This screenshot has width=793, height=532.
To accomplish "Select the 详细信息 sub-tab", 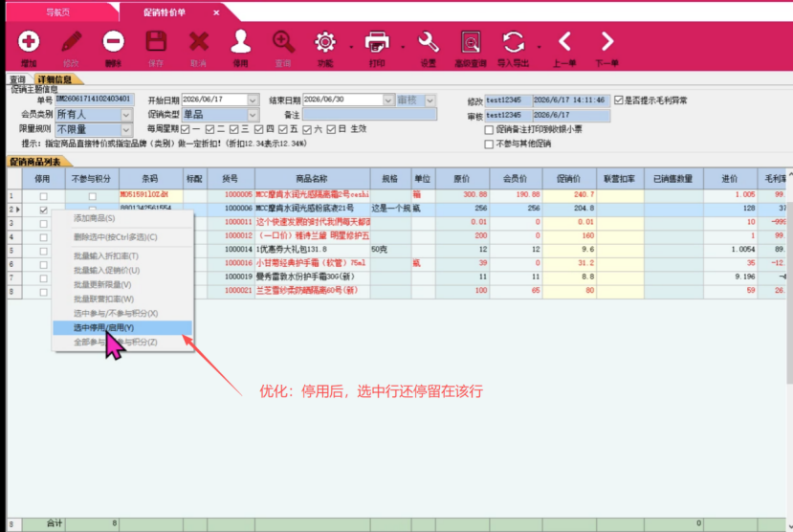I will (55, 79).
